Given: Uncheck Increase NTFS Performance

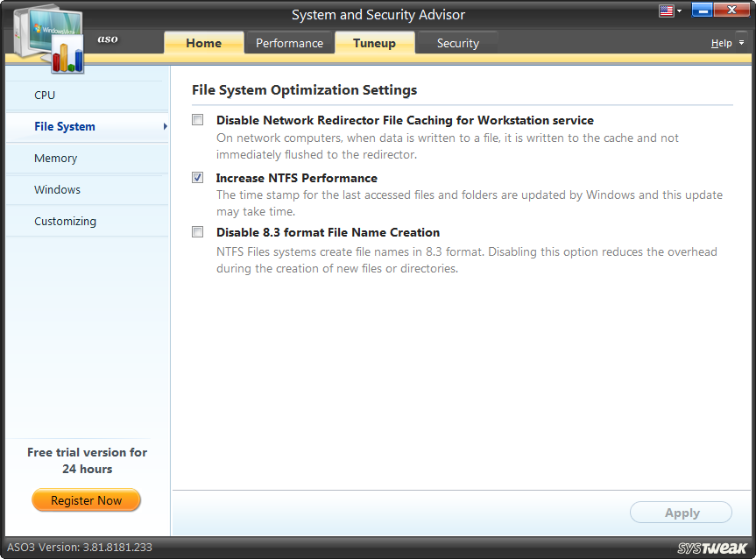Looking at the screenshot, I should pos(197,176).
